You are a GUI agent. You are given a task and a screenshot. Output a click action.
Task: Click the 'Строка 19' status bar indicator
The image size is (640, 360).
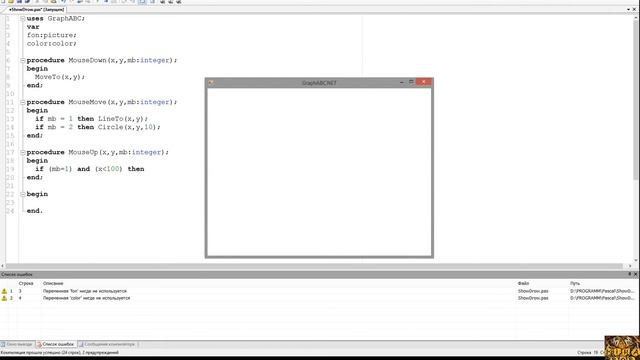click(x=588, y=353)
